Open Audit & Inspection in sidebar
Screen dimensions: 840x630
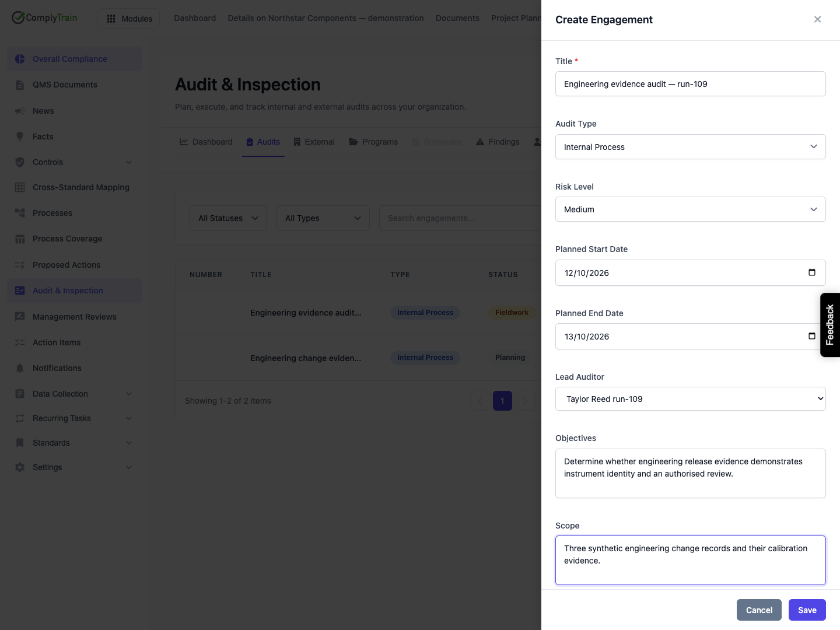tap(74, 290)
